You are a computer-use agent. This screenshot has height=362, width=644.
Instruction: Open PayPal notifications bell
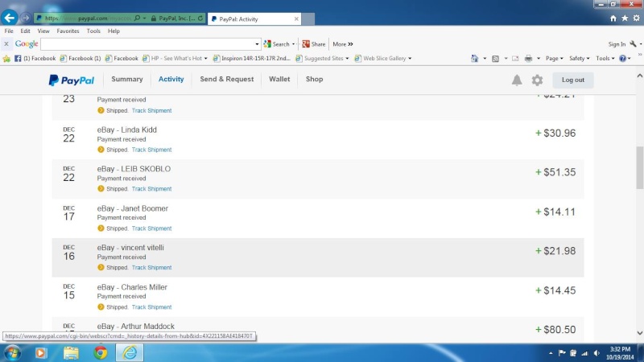pyautogui.click(x=517, y=80)
